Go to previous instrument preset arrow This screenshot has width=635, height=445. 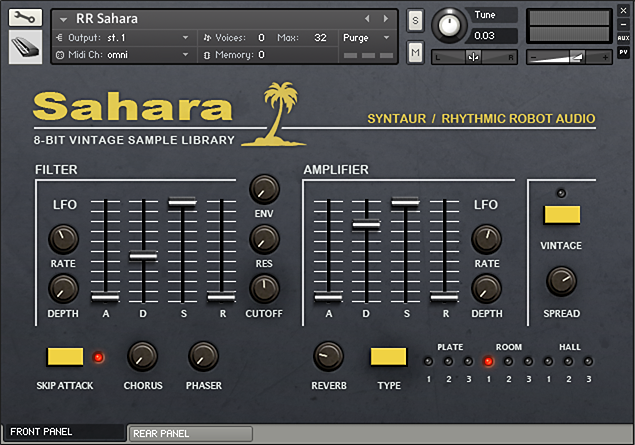(367, 19)
